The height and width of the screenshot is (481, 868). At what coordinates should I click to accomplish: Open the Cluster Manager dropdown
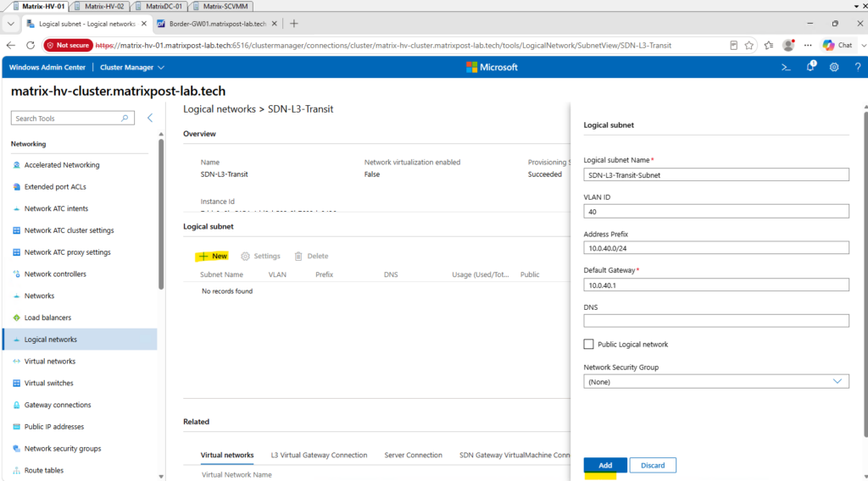coord(131,68)
